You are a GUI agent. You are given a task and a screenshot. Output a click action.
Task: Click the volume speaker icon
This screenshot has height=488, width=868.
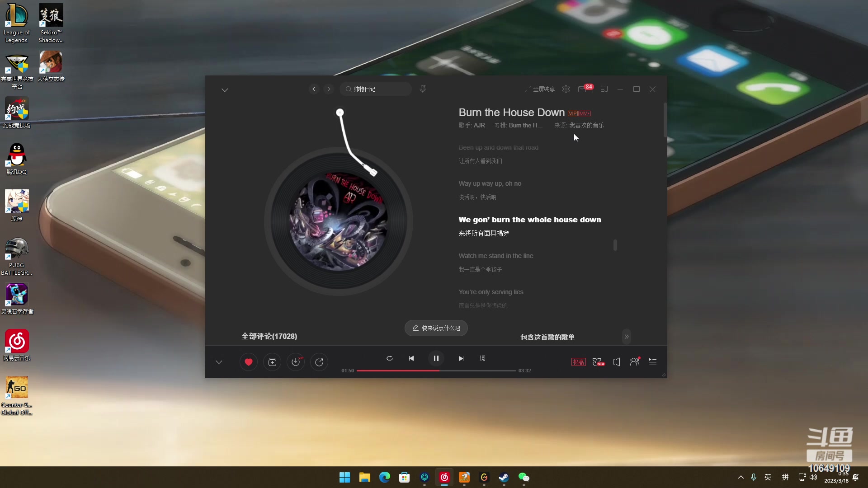(x=616, y=362)
